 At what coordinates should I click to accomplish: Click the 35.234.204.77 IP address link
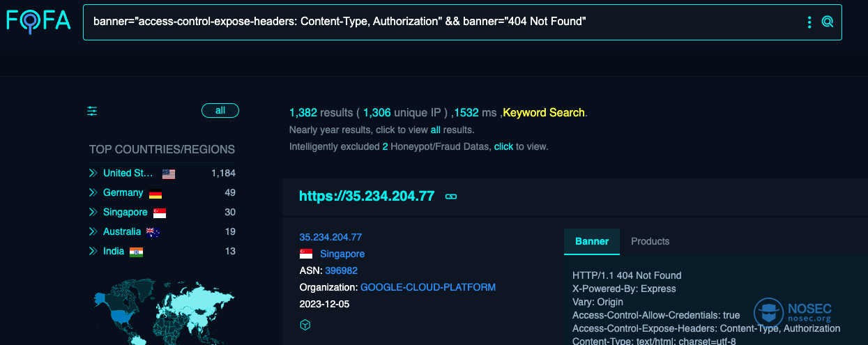point(330,237)
